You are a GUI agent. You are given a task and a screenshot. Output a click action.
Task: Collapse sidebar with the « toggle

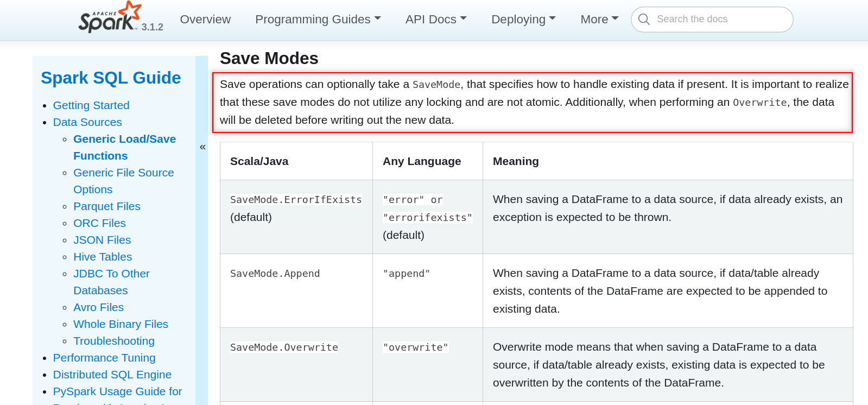click(202, 147)
